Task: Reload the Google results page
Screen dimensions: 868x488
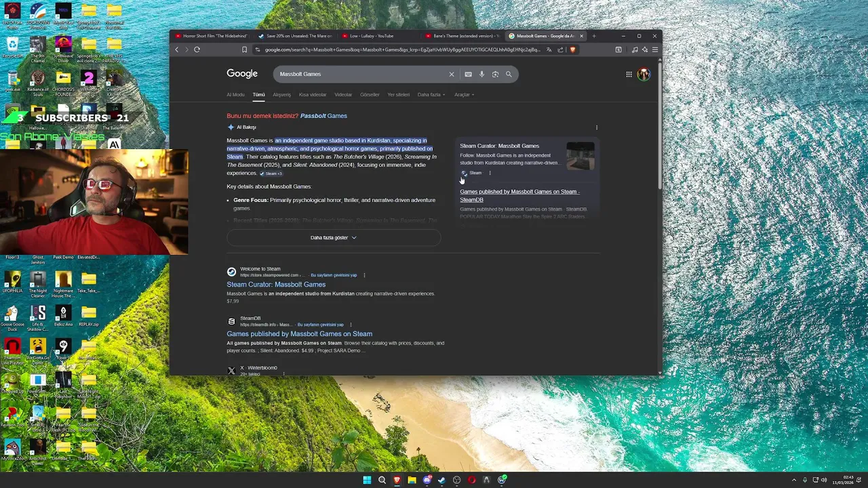Action: tap(197, 49)
